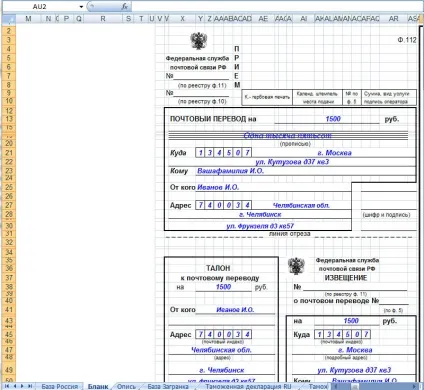The image size is (424, 390).
Task: Click the emblem image beside ИЗВЕЩЕНИЕ
Action: click(296, 267)
